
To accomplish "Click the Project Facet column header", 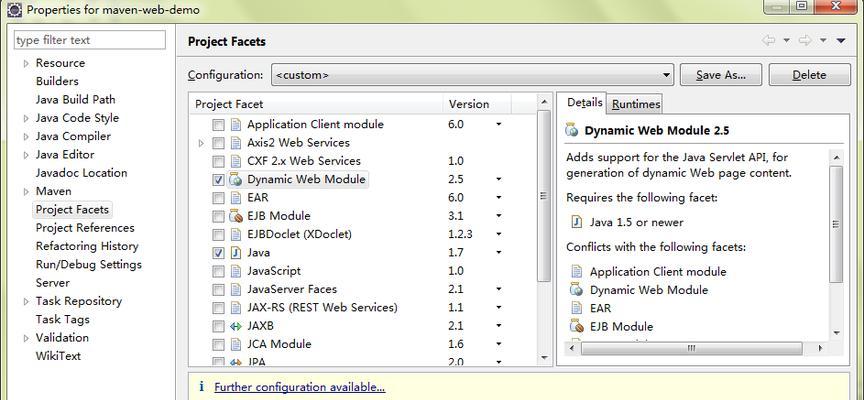I will click(x=316, y=104).
